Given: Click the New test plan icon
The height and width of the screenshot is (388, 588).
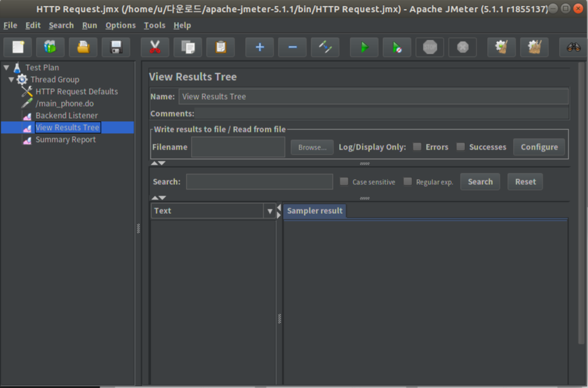Looking at the screenshot, I should [18, 47].
